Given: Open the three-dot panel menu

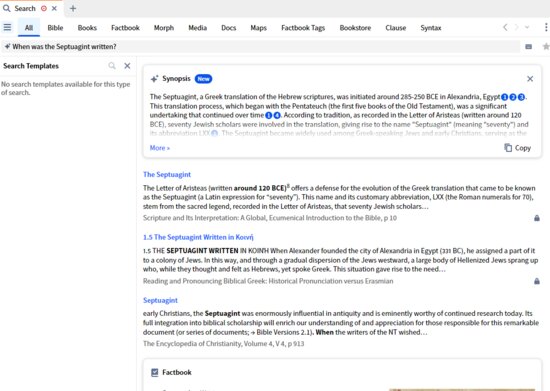Looking at the screenshot, I should (546, 27).
